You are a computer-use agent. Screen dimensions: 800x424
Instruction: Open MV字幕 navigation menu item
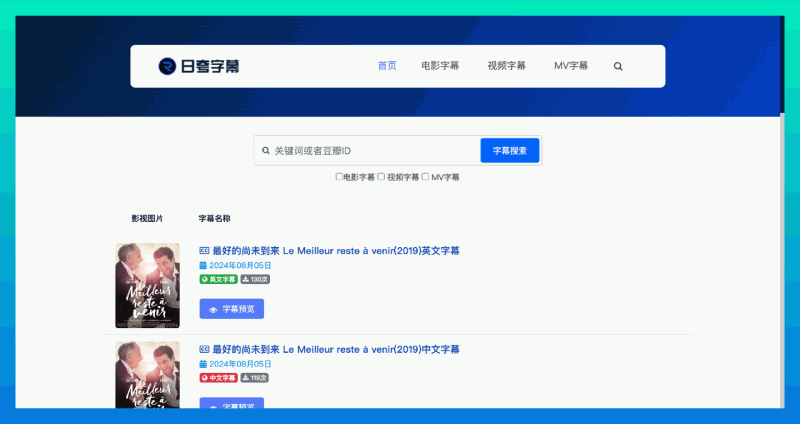pos(571,66)
